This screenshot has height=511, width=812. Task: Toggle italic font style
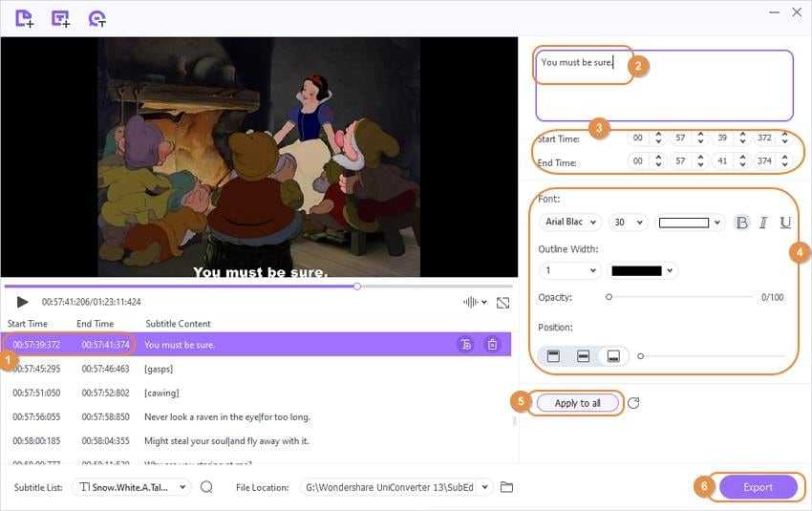[763, 223]
